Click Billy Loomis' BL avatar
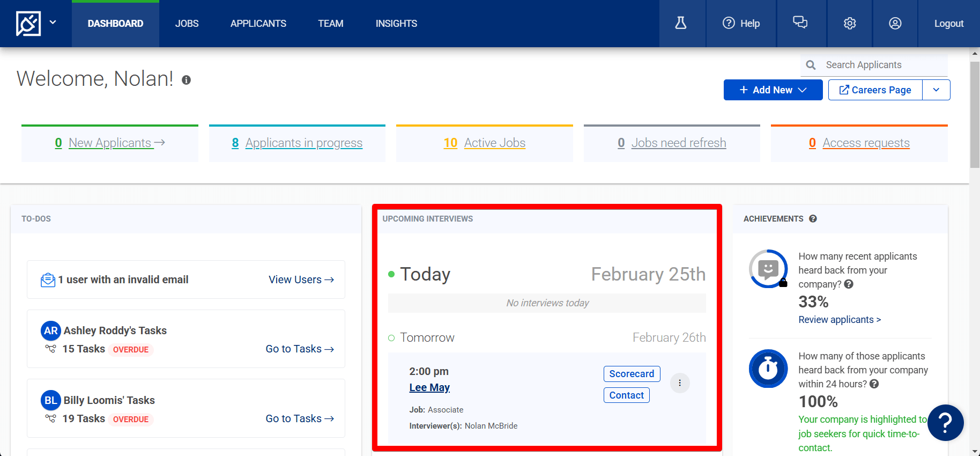The height and width of the screenshot is (456, 980). point(50,400)
